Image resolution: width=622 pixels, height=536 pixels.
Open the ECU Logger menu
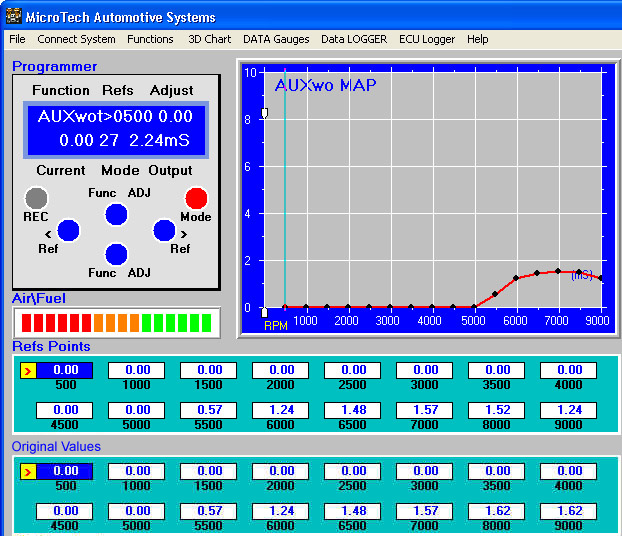(427, 39)
